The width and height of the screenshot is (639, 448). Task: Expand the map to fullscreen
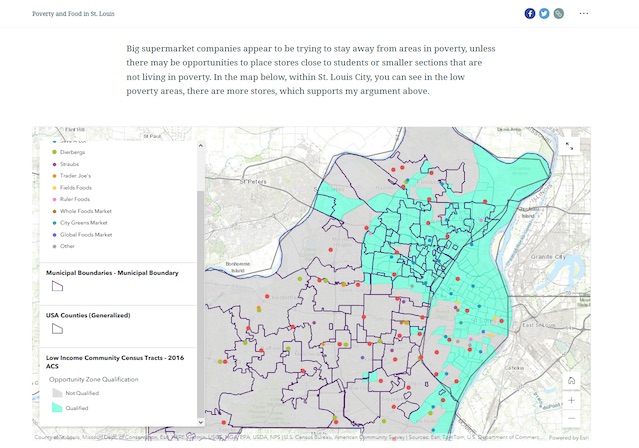[569, 146]
